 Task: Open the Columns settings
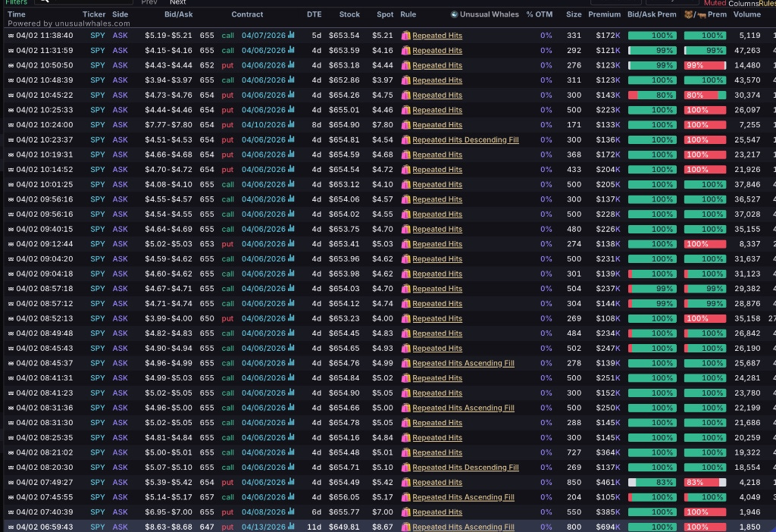tap(743, 4)
